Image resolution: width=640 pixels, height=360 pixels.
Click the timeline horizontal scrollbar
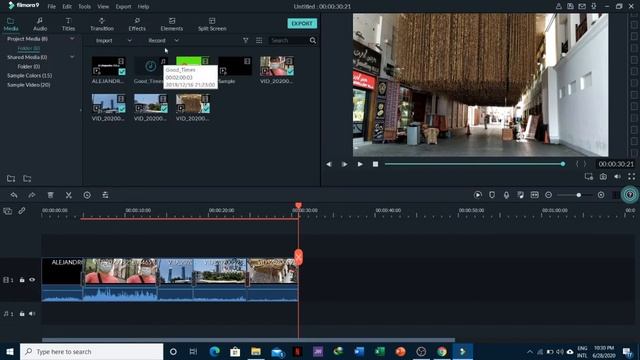tap(248, 340)
